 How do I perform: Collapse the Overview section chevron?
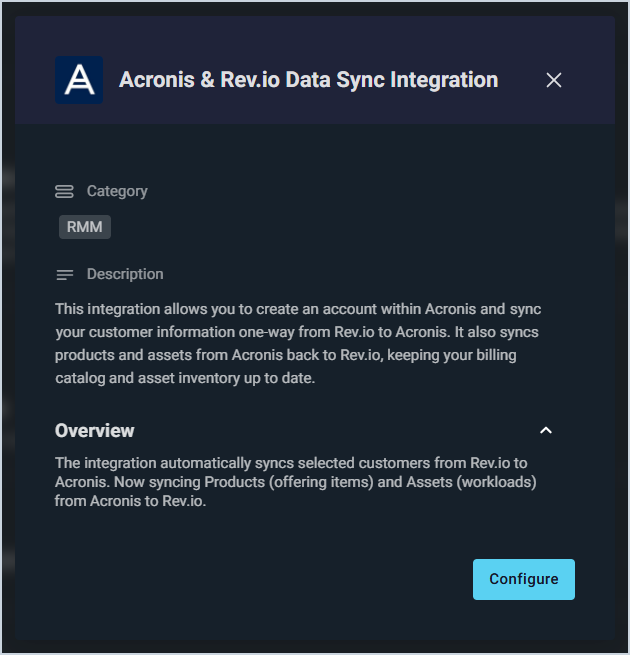click(546, 431)
